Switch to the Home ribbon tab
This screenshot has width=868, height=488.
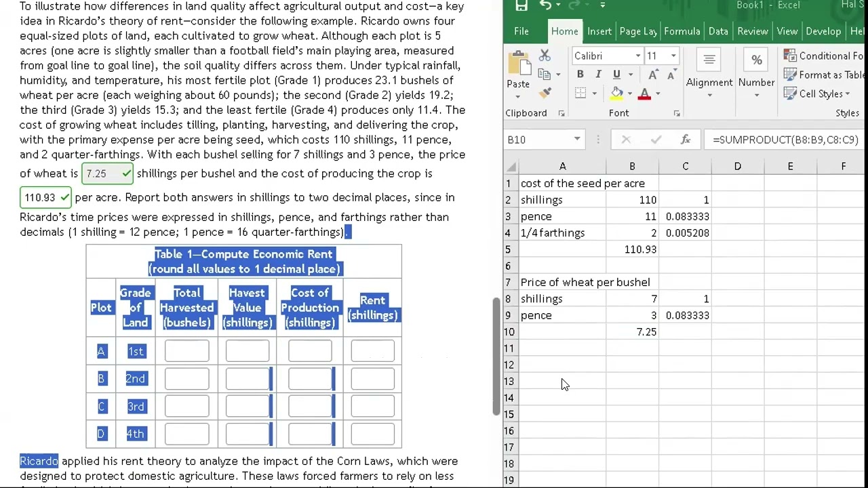coord(564,31)
